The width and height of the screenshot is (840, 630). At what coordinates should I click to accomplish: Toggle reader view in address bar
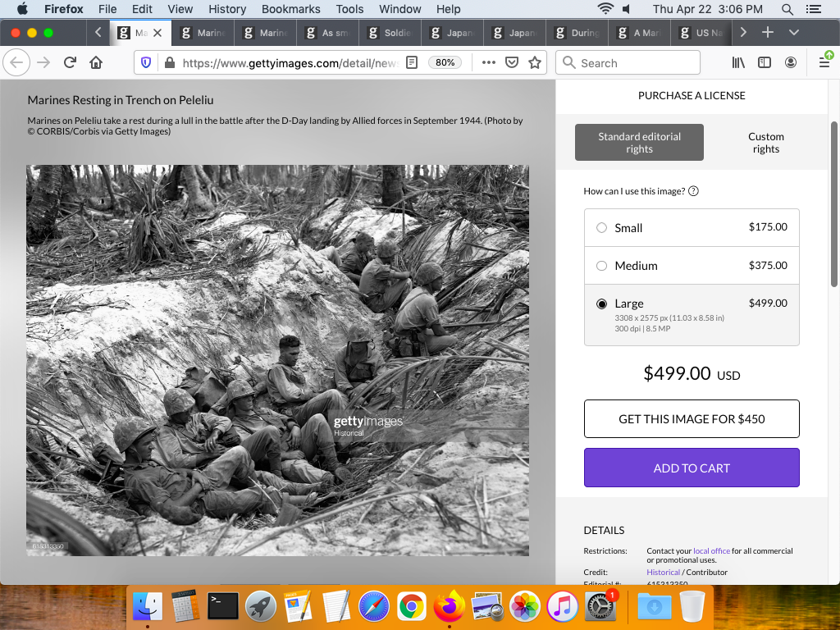point(412,62)
